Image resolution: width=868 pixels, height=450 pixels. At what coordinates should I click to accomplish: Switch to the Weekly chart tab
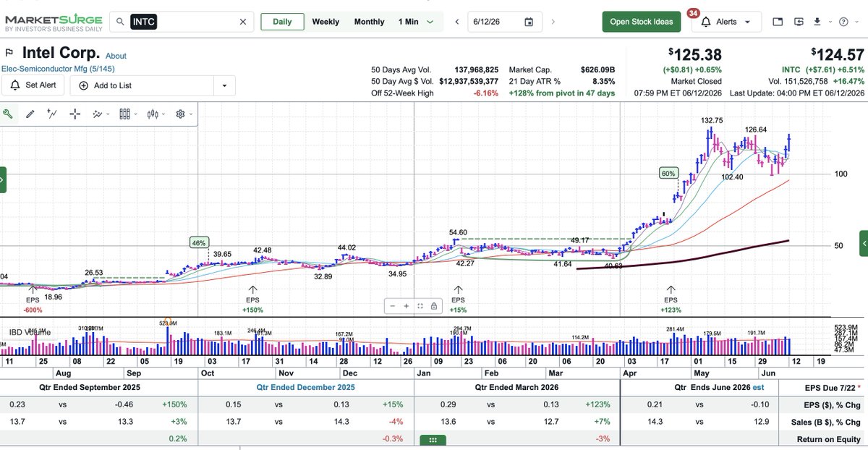coord(325,22)
